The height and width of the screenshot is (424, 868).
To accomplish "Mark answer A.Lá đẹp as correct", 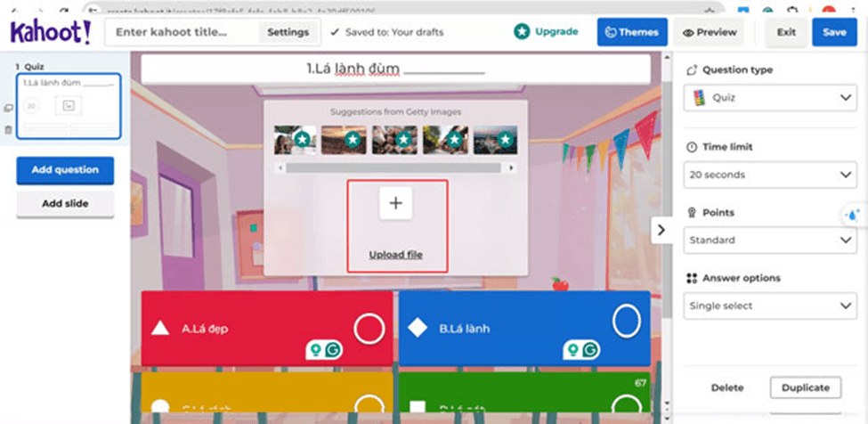I will click(x=369, y=329).
